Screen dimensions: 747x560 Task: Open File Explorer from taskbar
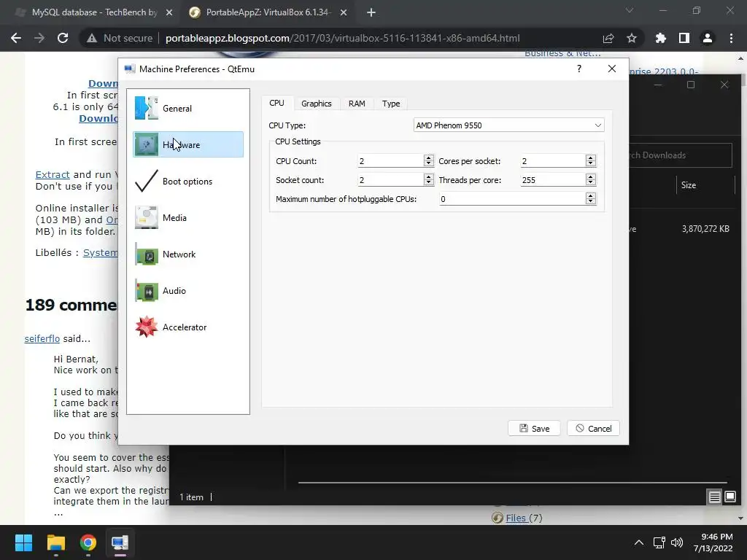(x=55, y=542)
